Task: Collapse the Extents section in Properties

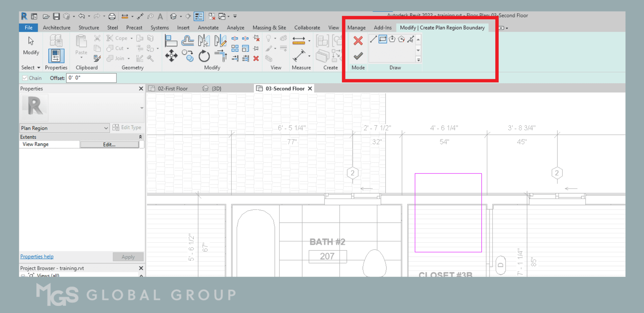Action: coord(141,137)
